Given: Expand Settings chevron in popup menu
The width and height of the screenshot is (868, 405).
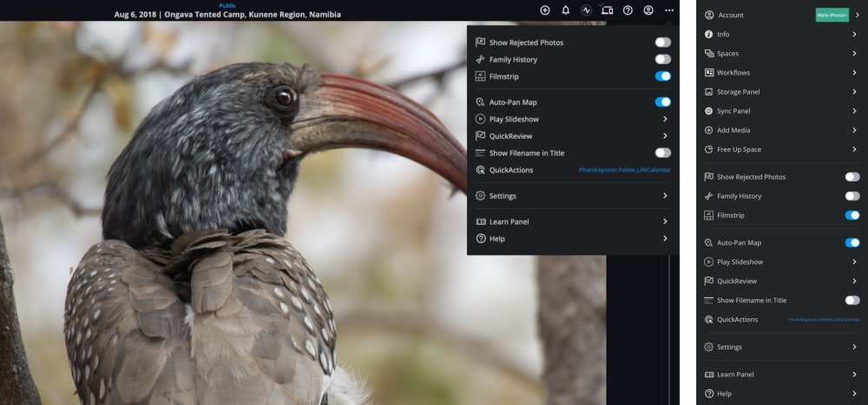Looking at the screenshot, I should click(665, 195).
